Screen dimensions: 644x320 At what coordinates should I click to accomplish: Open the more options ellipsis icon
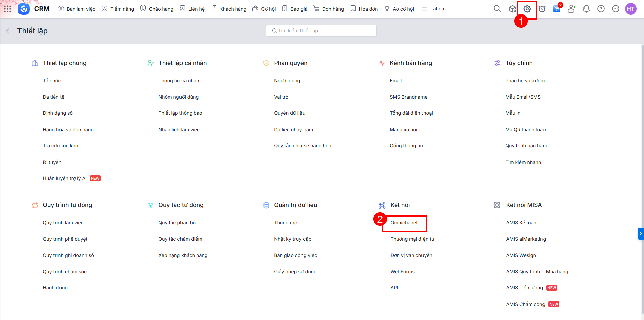pyautogui.click(x=615, y=9)
